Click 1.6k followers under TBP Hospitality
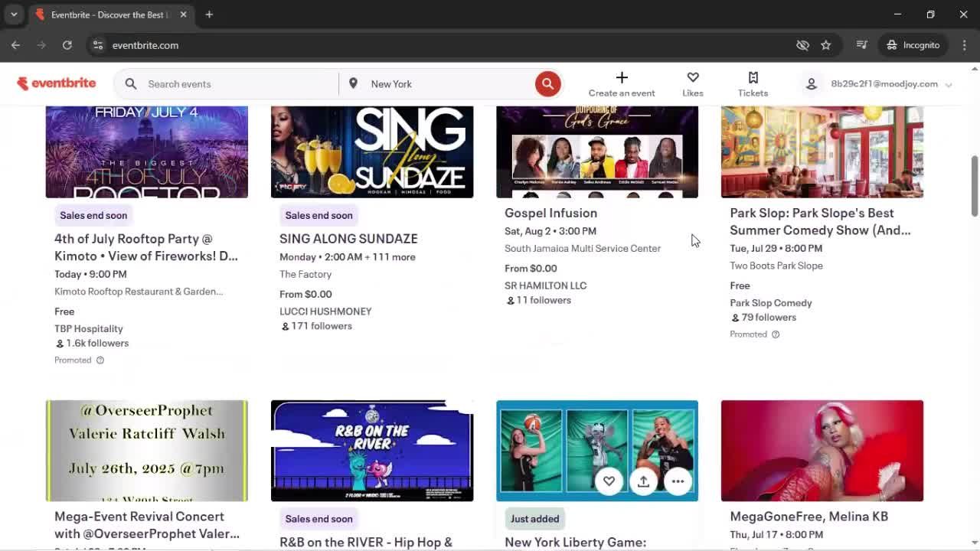 coord(92,343)
